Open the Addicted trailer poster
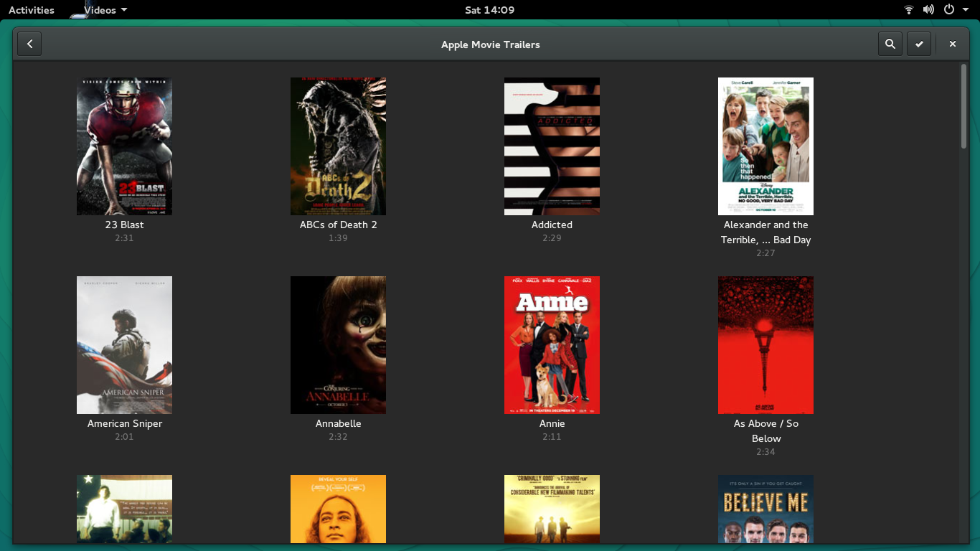980x551 pixels. (552, 146)
